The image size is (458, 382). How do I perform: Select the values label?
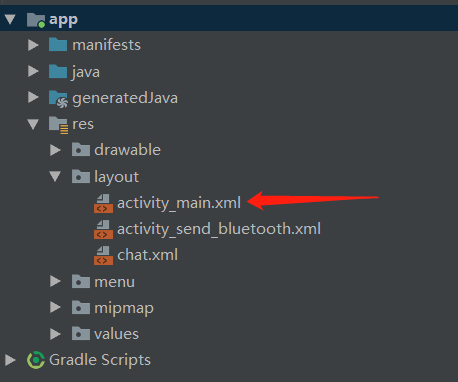click(116, 334)
